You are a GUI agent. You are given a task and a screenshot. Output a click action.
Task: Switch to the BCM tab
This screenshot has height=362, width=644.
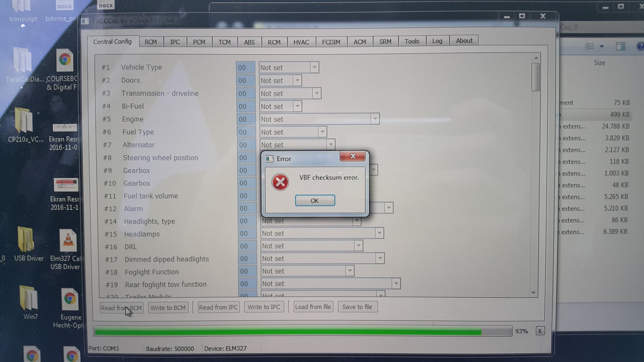(151, 42)
